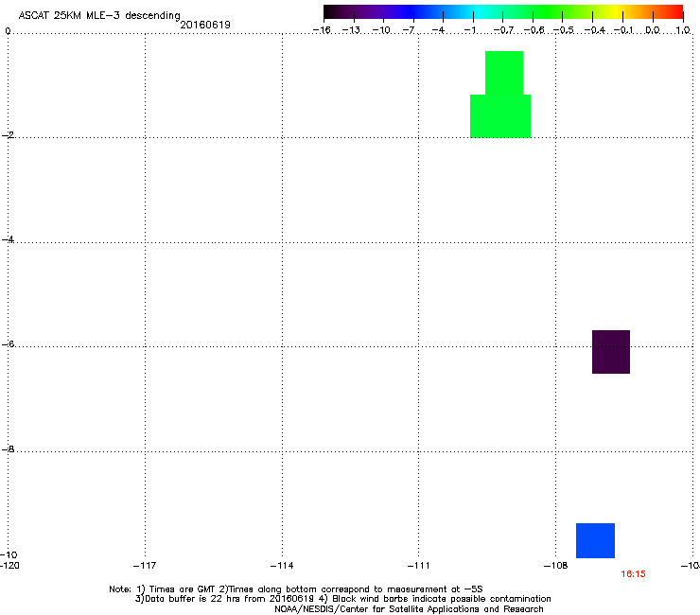Click the color scale label -0.6
Image resolution: width=700 pixels, height=615 pixels.
534,30
